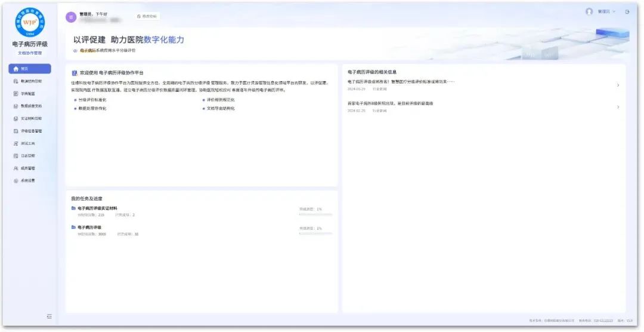Viewport: 644px width, 332px height.
Task: Click the 评价细则规范化 bullet
Action: click(x=221, y=100)
